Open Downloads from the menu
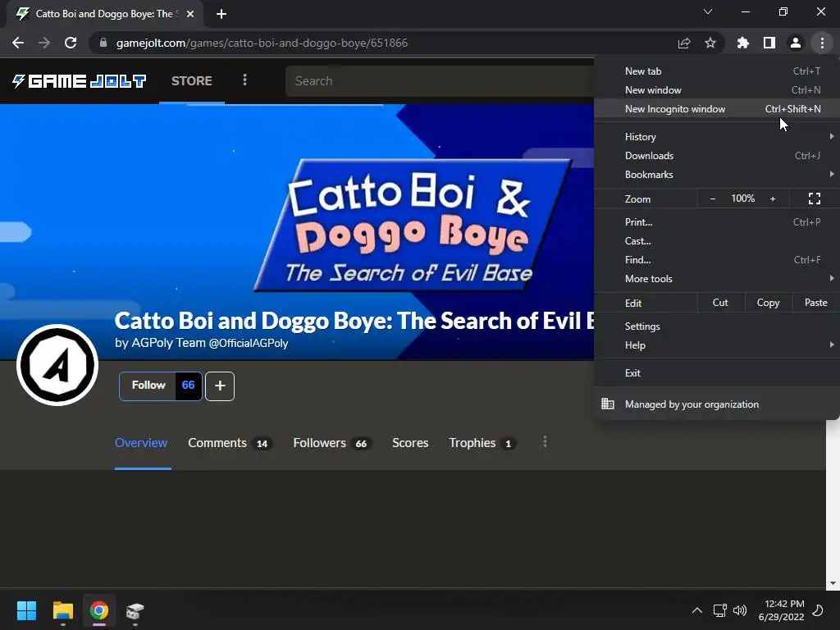The height and width of the screenshot is (630, 840). (x=717, y=155)
